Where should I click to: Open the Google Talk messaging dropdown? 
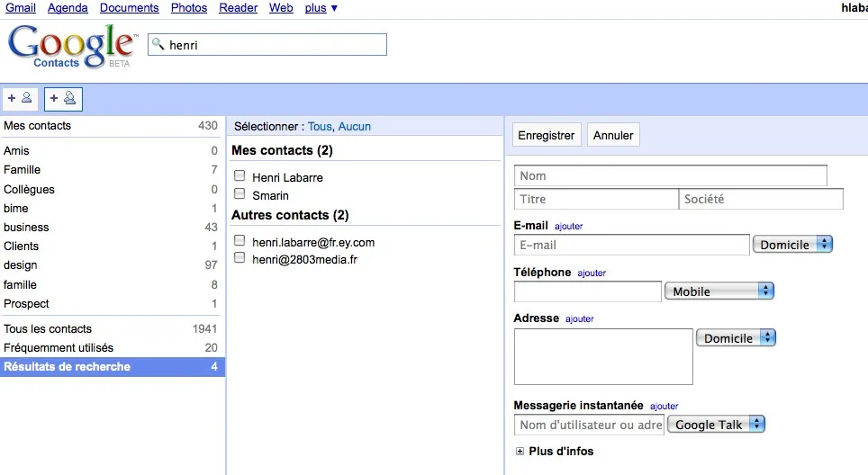pyautogui.click(x=717, y=424)
